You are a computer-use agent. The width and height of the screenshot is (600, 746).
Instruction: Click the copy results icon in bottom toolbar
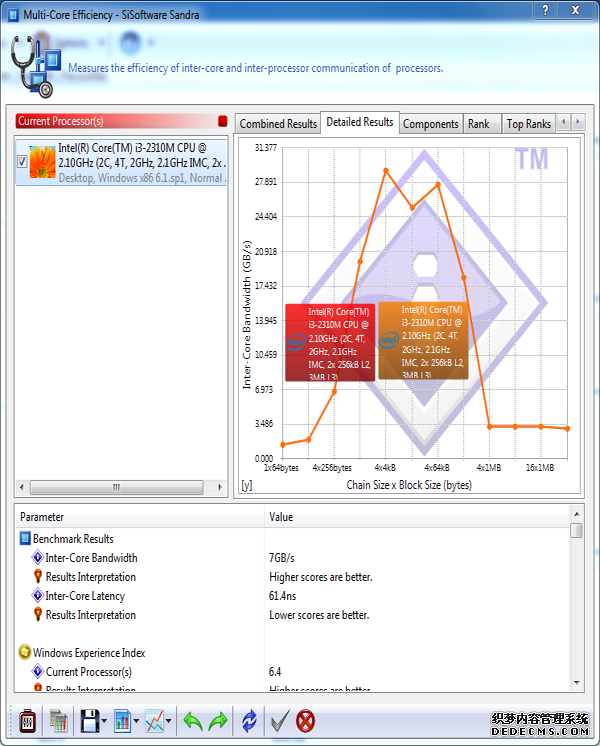coord(59,721)
